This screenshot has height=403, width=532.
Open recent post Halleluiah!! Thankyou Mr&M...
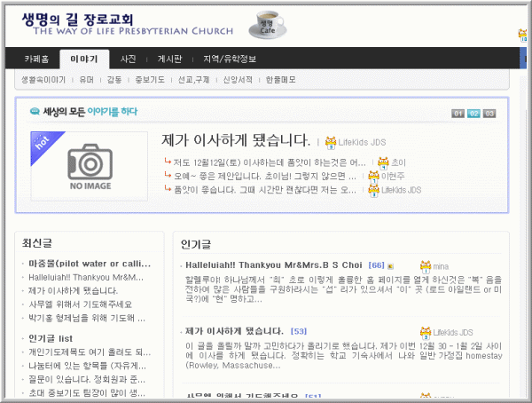(x=86, y=277)
